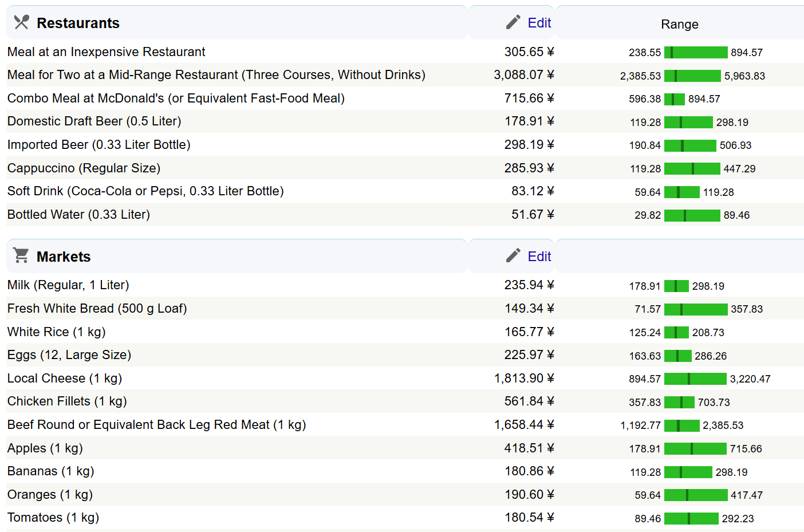Image resolution: width=804 pixels, height=532 pixels.
Task: Click the Chicken Fillets price 561.84 ¥
Action: tap(529, 401)
